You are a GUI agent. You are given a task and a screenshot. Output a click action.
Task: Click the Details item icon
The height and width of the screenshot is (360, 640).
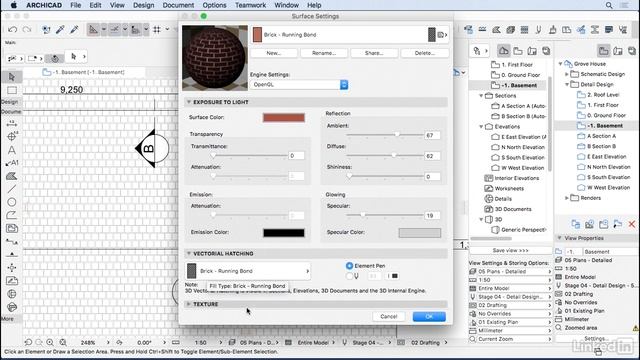488,199
